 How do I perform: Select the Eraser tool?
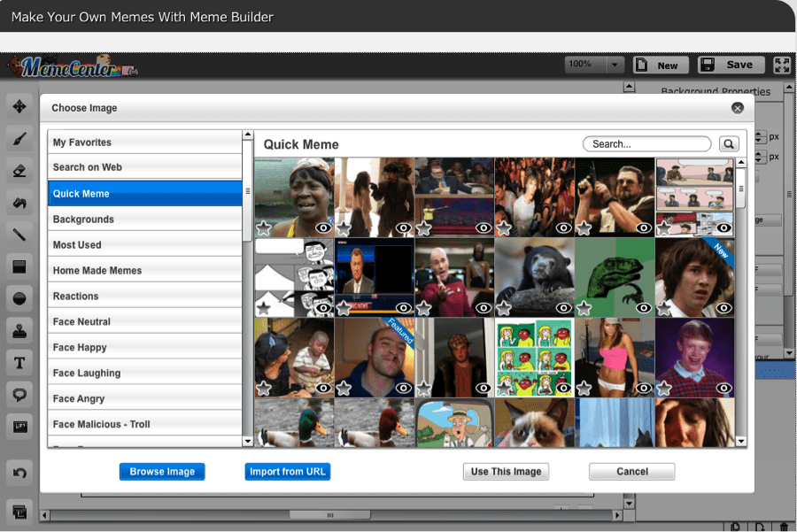click(x=19, y=171)
